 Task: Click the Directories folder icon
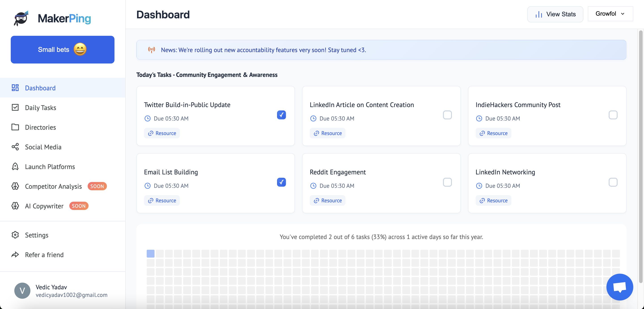(x=15, y=127)
